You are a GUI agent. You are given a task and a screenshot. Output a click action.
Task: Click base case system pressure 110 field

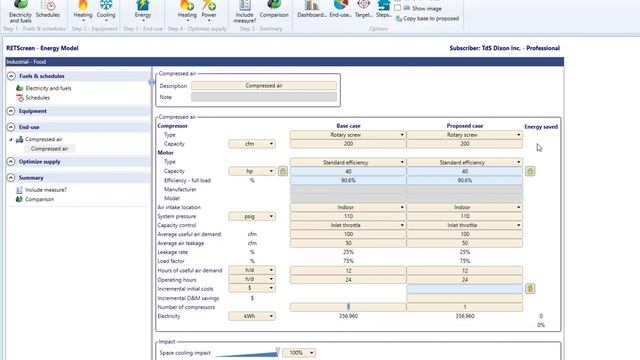[348, 216]
